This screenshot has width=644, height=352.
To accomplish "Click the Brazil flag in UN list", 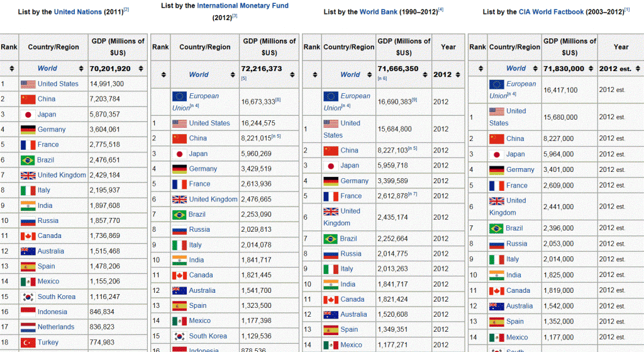I will (x=28, y=160).
